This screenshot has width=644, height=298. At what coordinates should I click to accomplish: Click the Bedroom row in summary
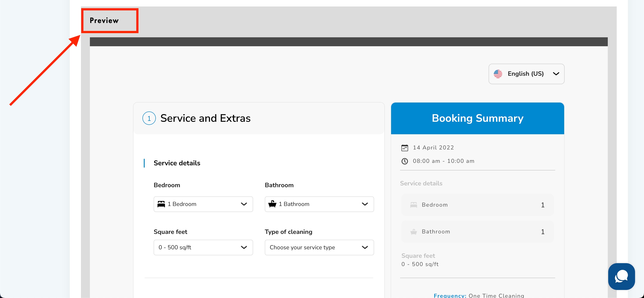coord(477,205)
